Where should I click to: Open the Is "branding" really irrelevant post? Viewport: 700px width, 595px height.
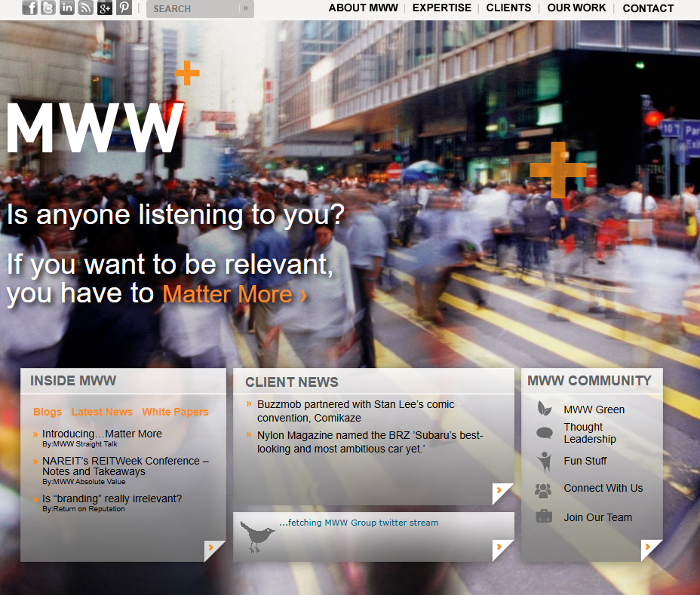112,498
